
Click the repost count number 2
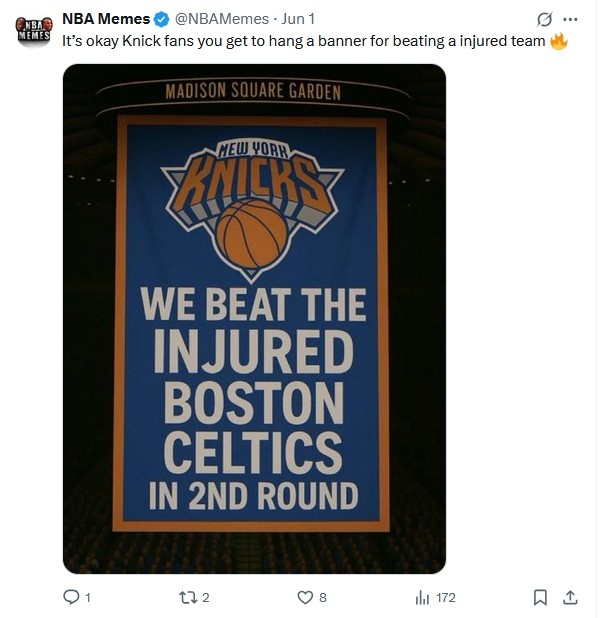point(205,597)
